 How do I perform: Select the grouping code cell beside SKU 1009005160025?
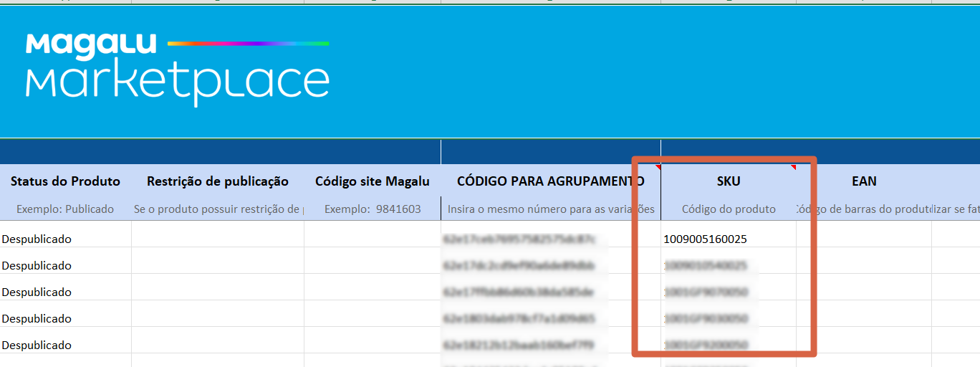551,234
